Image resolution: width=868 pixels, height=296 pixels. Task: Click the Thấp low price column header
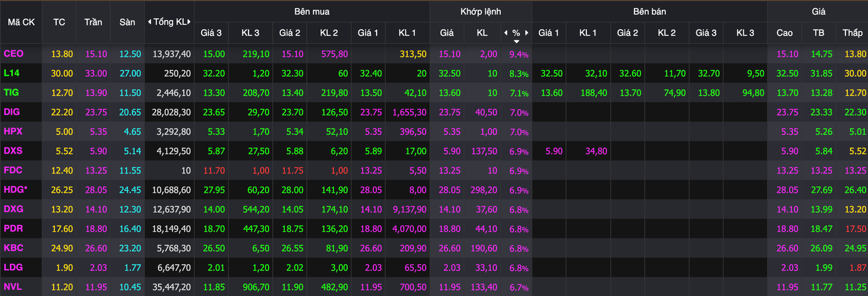[852, 32]
